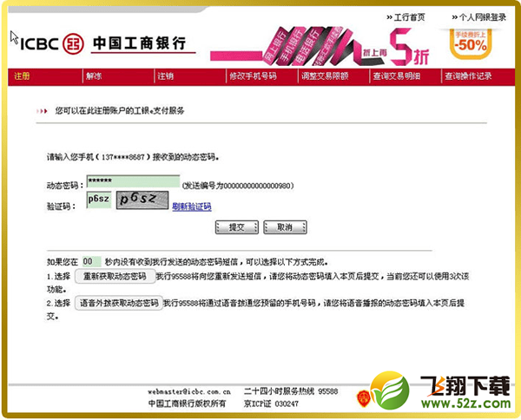Click the p6sz captcha image

(x=142, y=200)
